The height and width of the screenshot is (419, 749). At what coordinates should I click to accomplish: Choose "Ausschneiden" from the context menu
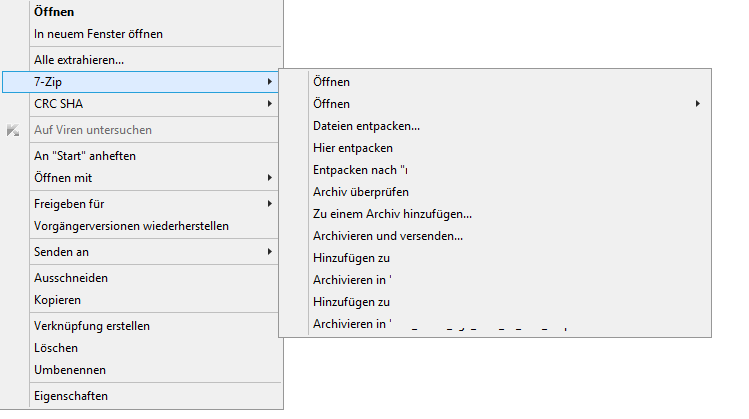pyautogui.click(x=71, y=278)
